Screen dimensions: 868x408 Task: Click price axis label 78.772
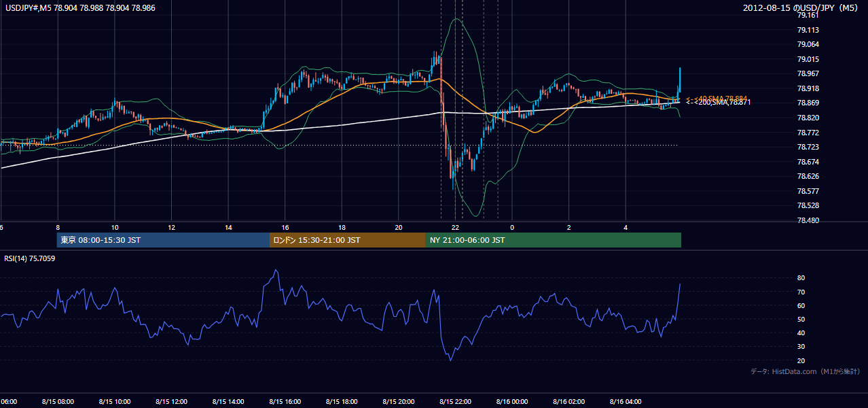coord(808,133)
